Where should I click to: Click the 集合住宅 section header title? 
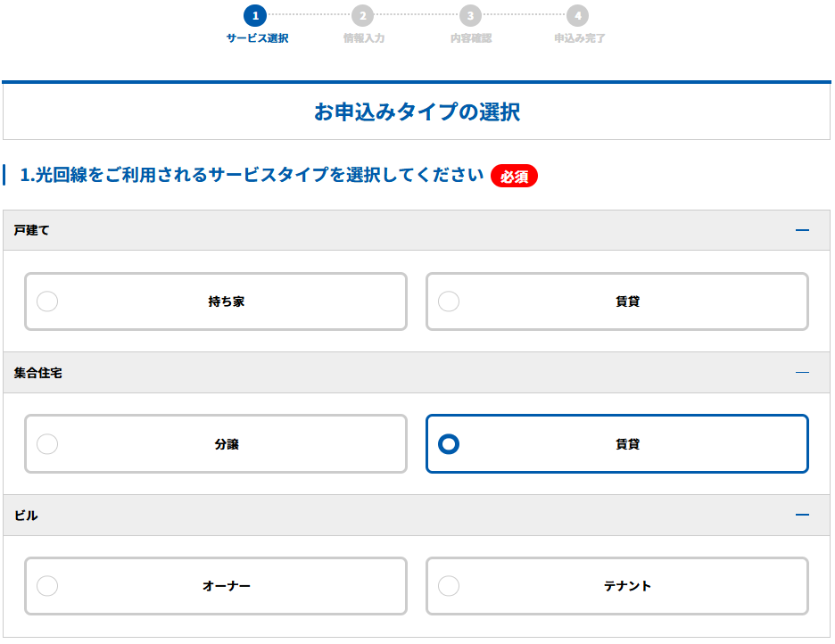tap(38, 373)
